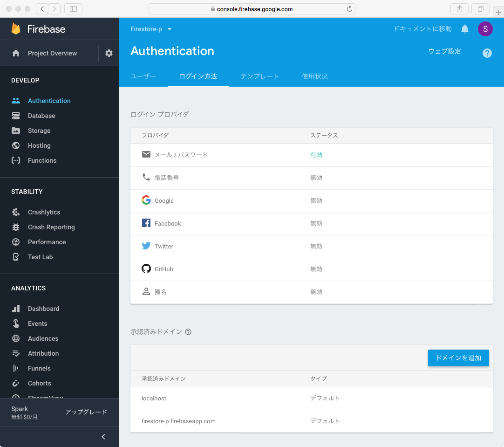Switch to the テンプレート tab
Viewport: 504px width, 447px height.
[259, 76]
